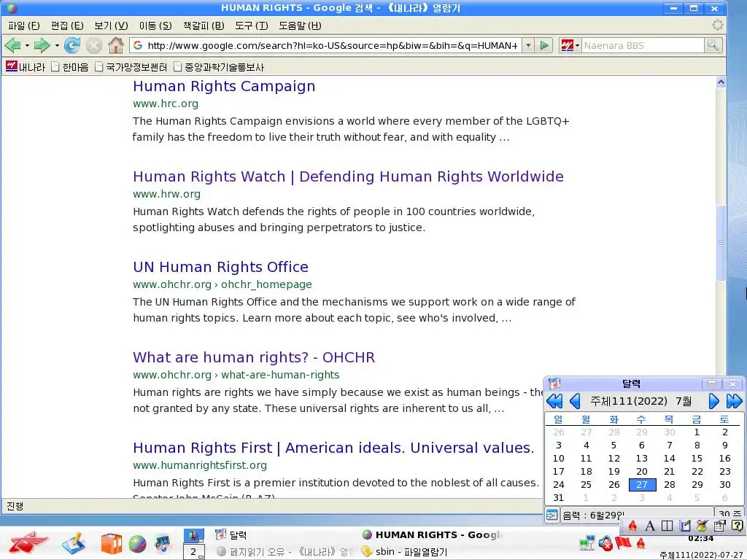Click the 내나라 bookmark
Image resolution: width=747 pixels, height=560 pixels.
pos(26,66)
